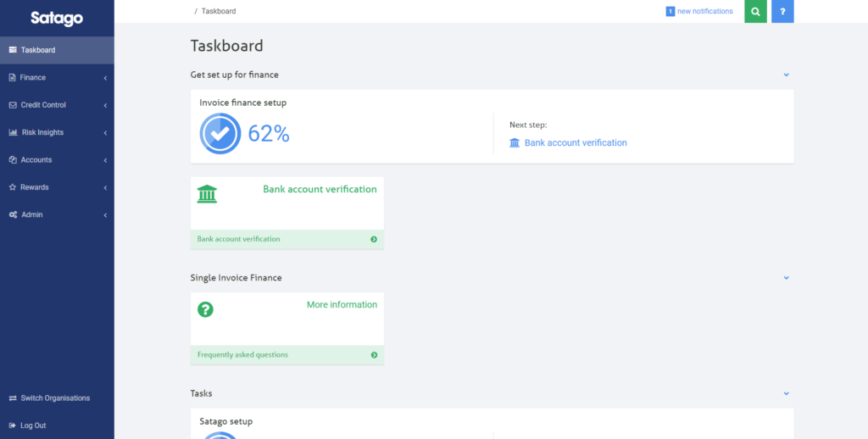Viewport: 868px width, 439px height.
Task: Collapse the Get set up for finance section
Action: 787,75
